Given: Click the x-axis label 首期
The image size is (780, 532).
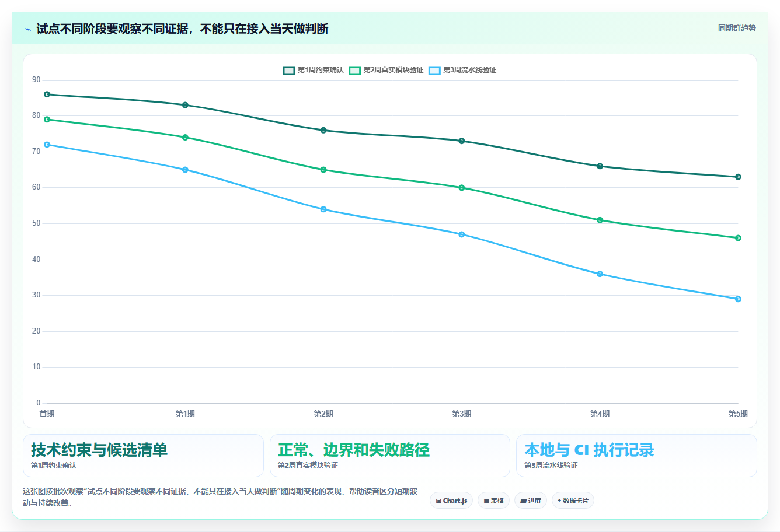Looking at the screenshot, I should (x=47, y=414).
